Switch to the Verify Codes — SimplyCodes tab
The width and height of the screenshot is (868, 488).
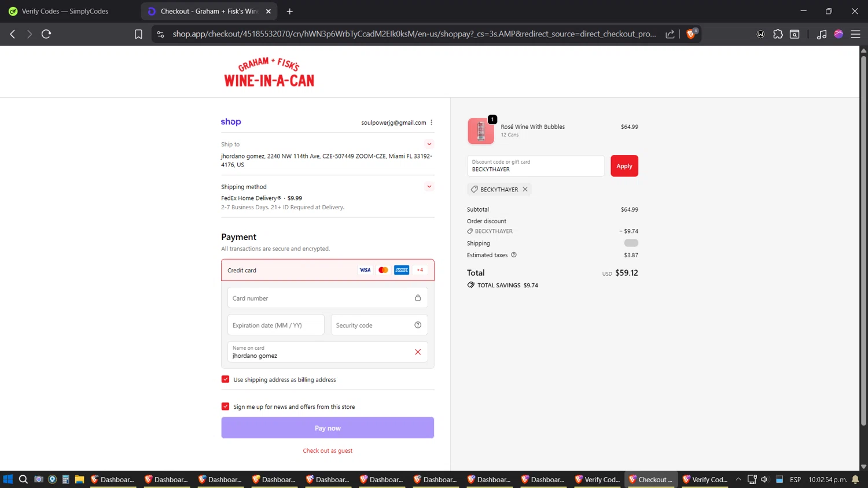(x=65, y=11)
